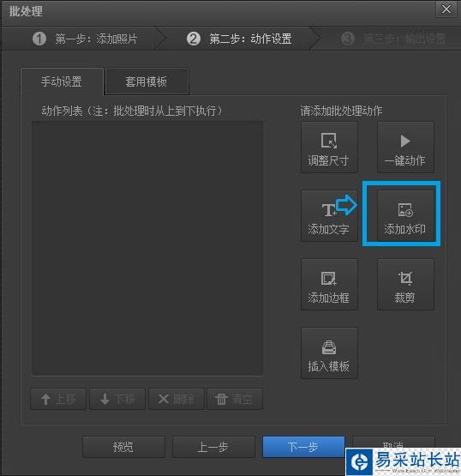Add the 一键动作 one-click action
The height and width of the screenshot is (476, 461).
click(x=405, y=148)
